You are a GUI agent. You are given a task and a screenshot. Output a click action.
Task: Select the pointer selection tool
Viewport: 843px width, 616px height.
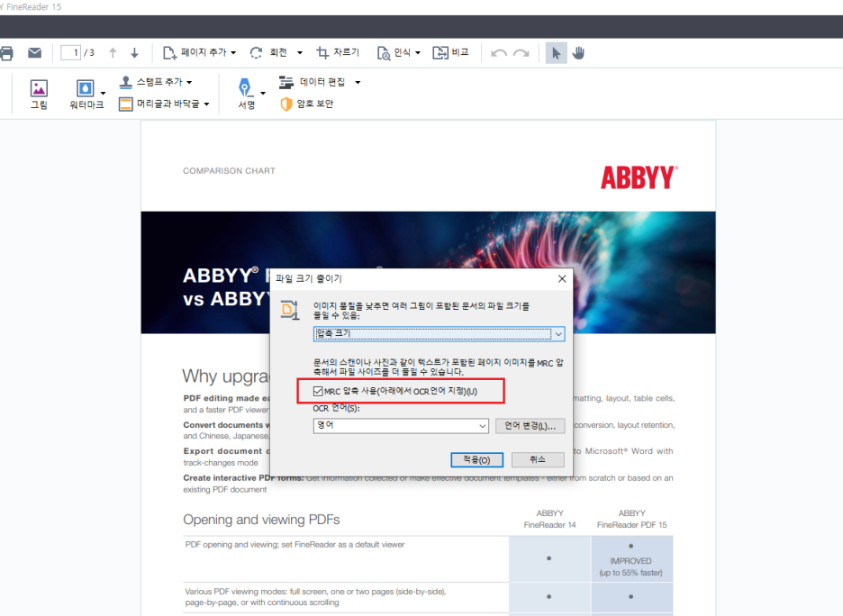557,52
